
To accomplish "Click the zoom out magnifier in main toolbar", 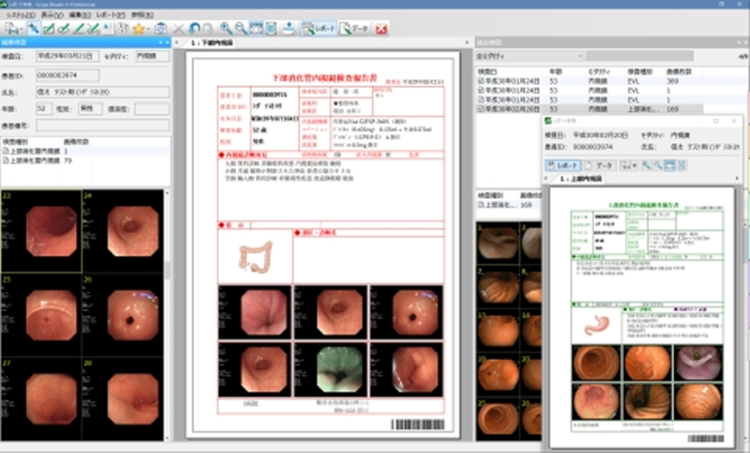I will point(241,29).
